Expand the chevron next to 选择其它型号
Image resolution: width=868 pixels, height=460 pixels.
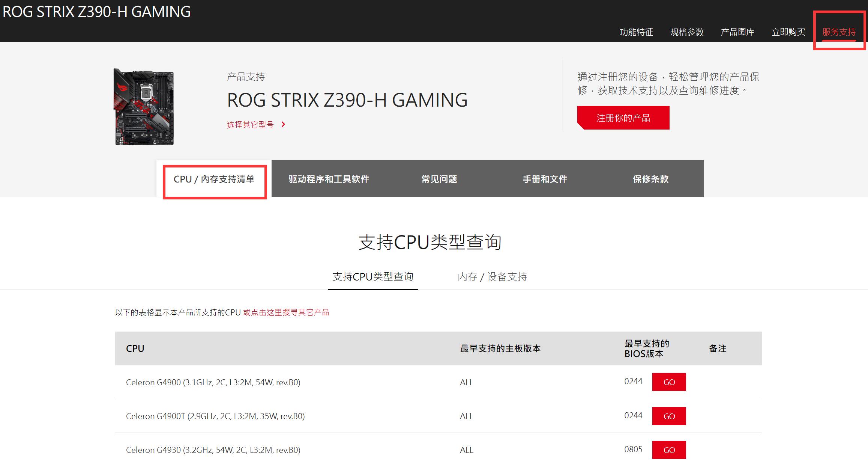[284, 124]
